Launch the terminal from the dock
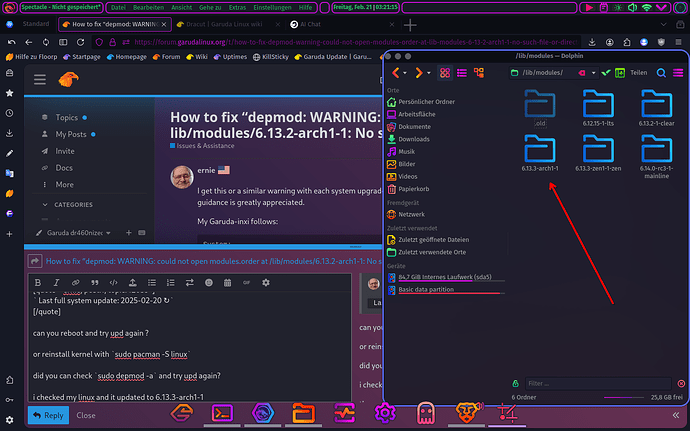The image size is (690, 431). [222, 413]
